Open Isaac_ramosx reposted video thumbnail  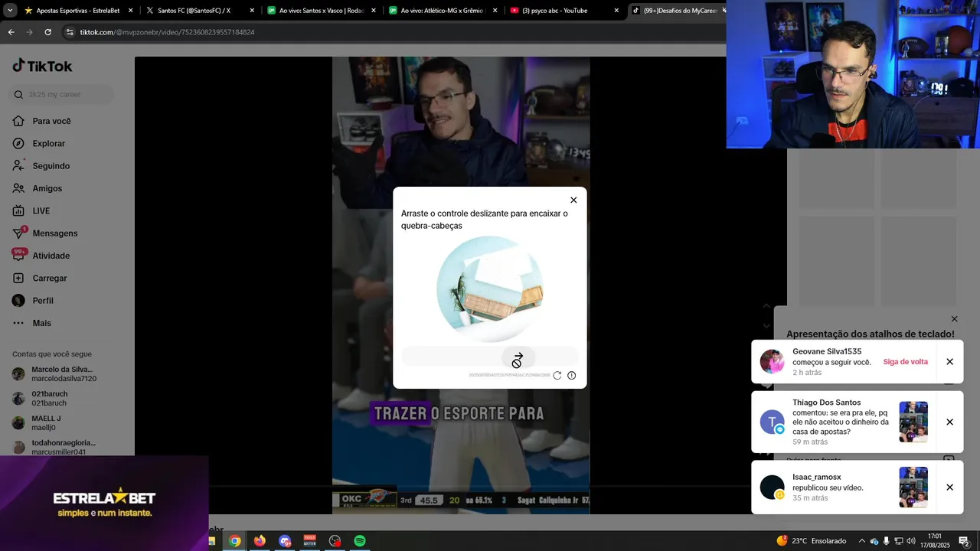tap(913, 487)
